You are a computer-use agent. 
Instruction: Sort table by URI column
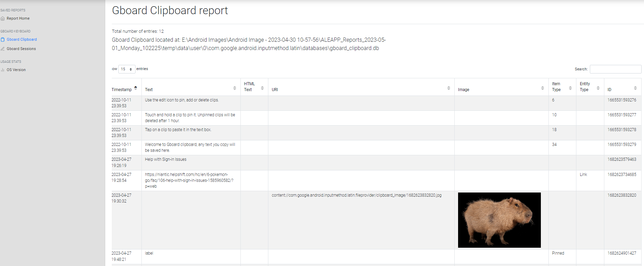pyautogui.click(x=361, y=88)
